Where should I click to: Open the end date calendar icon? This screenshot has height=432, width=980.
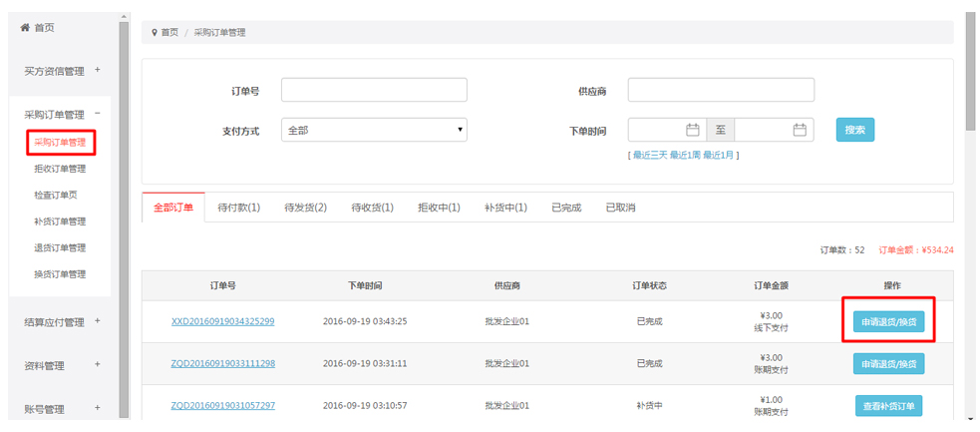coord(799,130)
